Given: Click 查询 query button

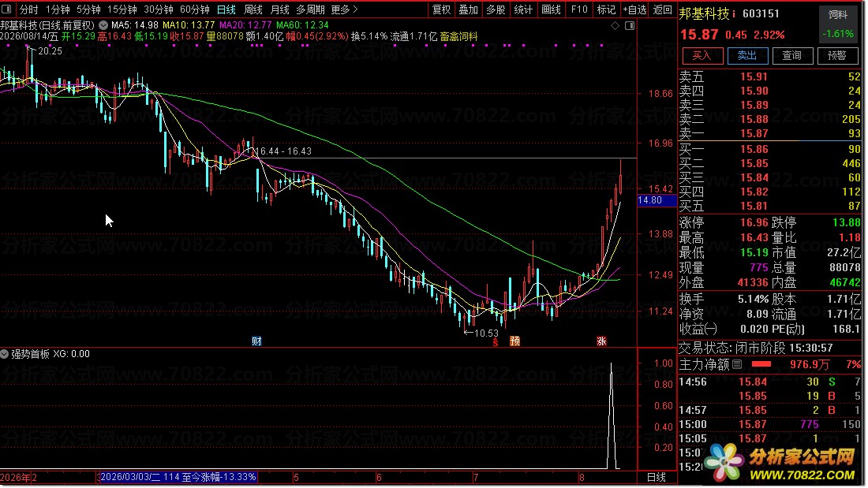Looking at the screenshot, I should (x=791, y=55).
